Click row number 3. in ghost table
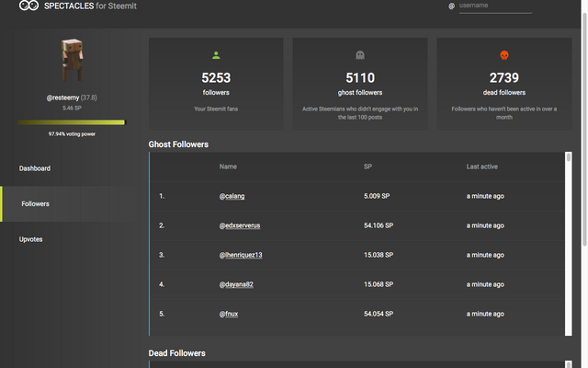The image size is (588, 368). (162, 255)
